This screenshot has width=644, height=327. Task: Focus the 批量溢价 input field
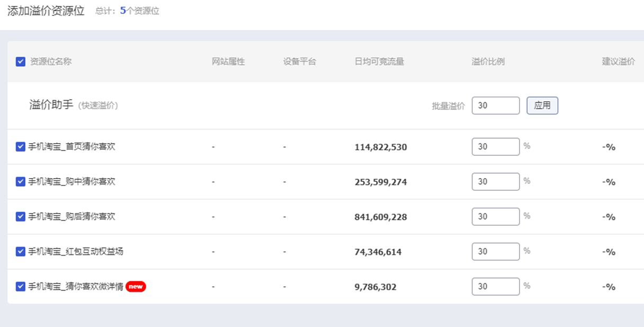pyautogui.click(x=495, y=105)
